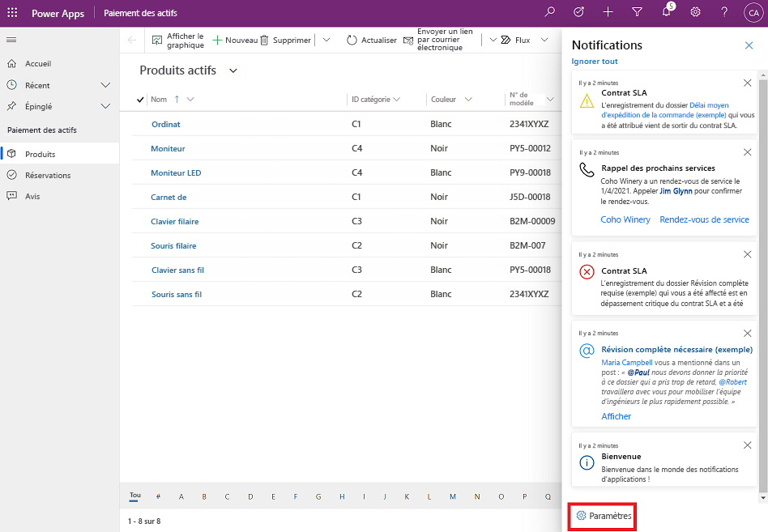Click the notification bell icon
The width and height of the screenshot is (768, 532).
coord(667,12)
